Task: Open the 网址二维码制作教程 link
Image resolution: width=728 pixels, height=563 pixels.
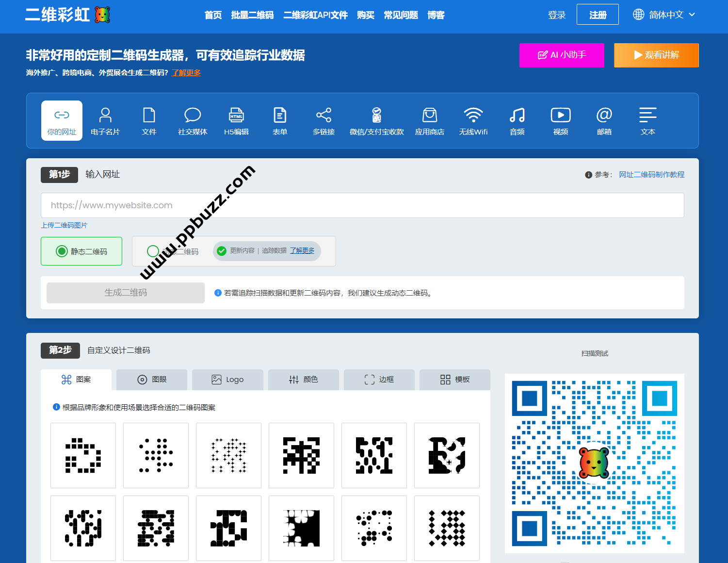Action: click(651, 175)
